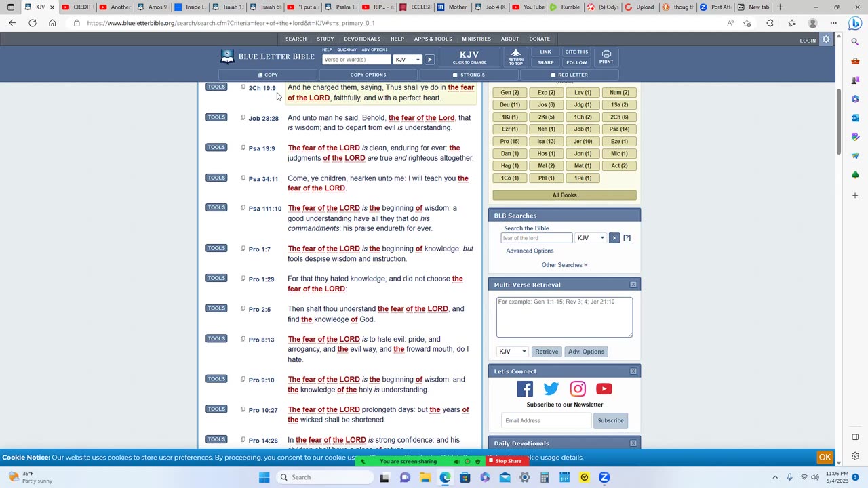Screen dimensions: 868x488
Task: Open the Devotionals menu
Action: tap(362, 39)
